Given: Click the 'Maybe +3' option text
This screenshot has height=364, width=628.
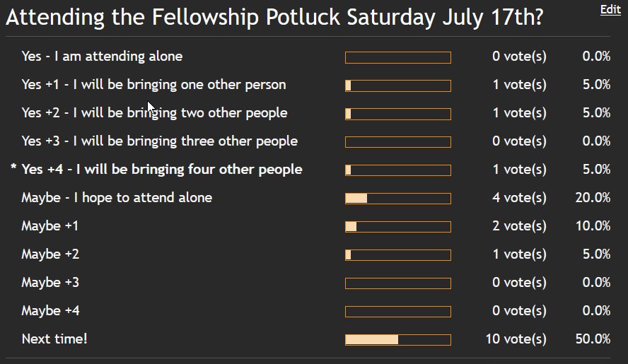Looking at the screenshot, I should tap(50, 283).
